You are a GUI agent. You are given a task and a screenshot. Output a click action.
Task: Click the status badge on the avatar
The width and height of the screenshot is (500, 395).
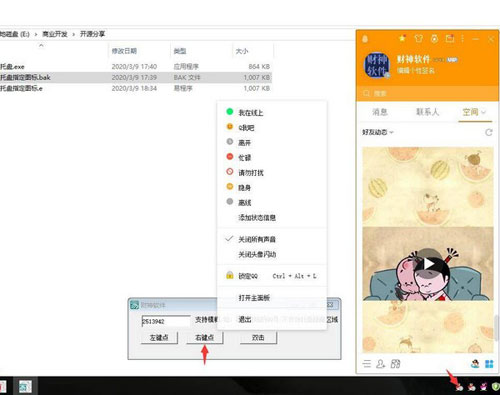[x=387, y=76]
